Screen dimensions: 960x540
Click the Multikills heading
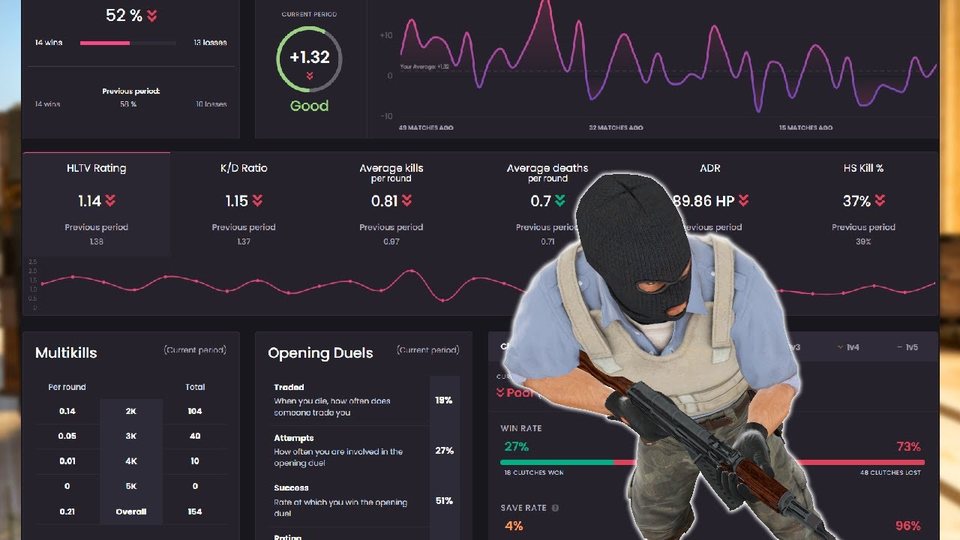(66, 353)
